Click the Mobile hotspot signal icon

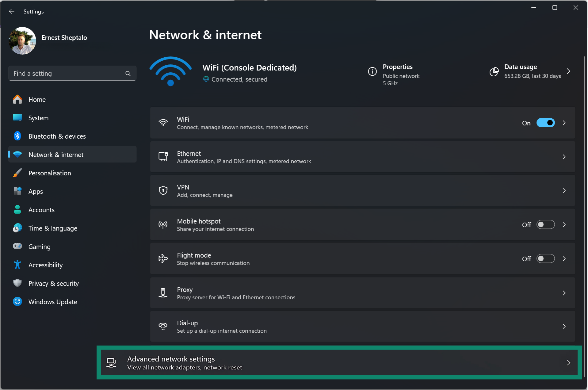point(163,224)
